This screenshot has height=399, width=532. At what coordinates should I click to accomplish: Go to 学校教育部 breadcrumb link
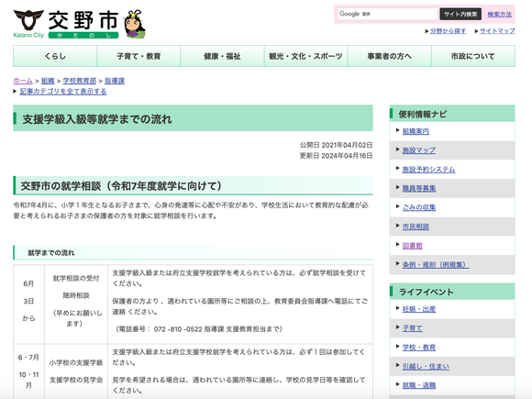[x=80, y=81]
